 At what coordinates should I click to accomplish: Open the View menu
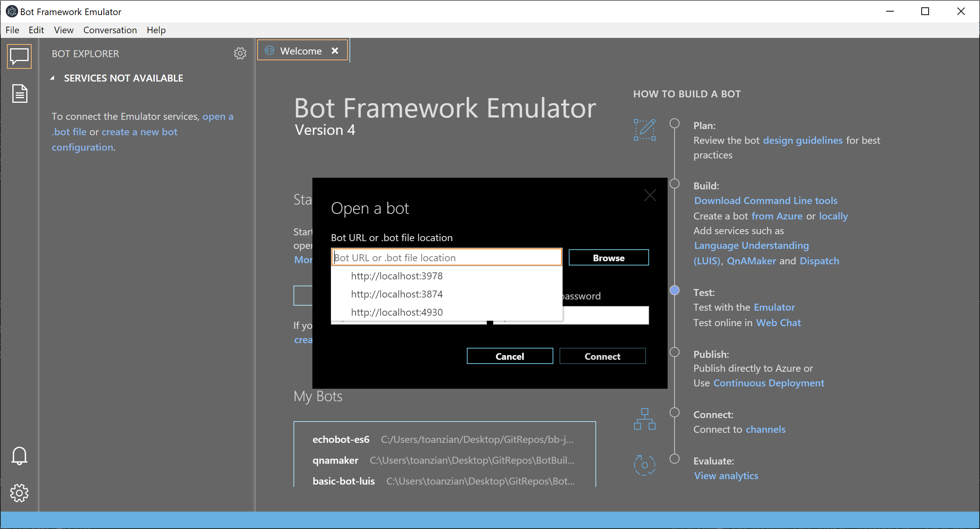(x=64, y=30)
